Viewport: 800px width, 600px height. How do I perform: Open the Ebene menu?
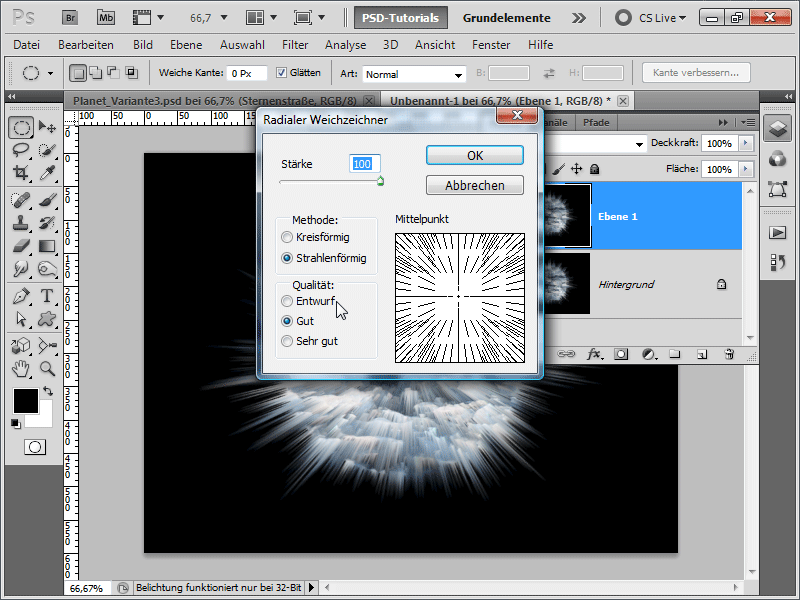pos(186,45)
